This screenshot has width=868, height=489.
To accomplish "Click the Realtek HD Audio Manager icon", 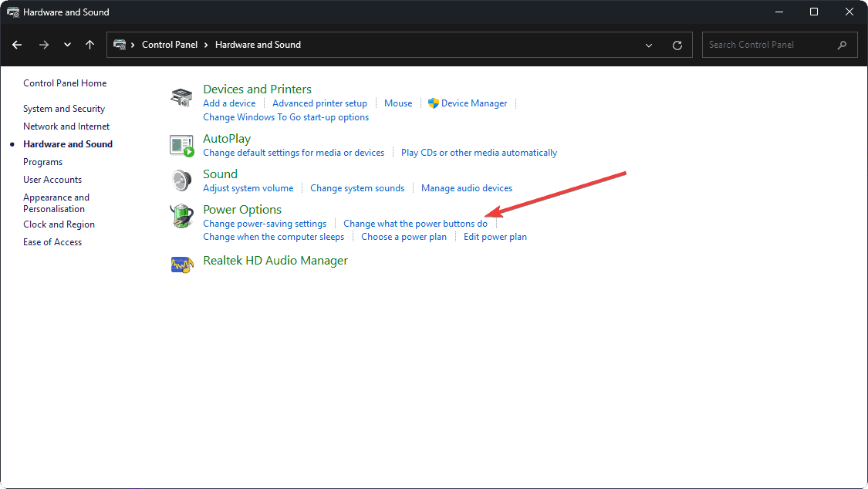I will click(182, 265).
